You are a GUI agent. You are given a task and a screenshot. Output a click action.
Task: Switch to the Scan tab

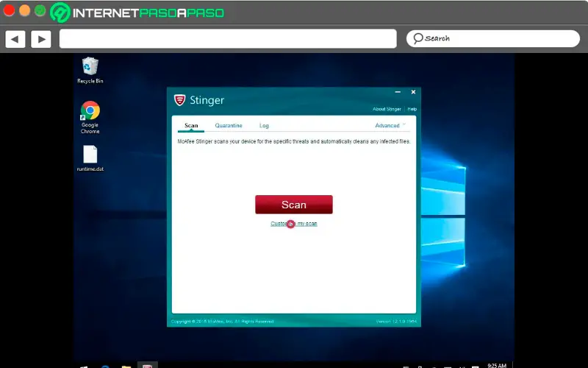click(191, 125)
